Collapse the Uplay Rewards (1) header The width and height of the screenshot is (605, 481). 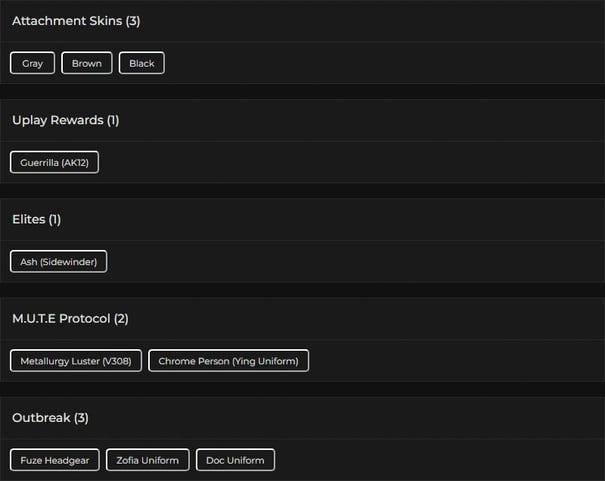click(x=66, y=120)
